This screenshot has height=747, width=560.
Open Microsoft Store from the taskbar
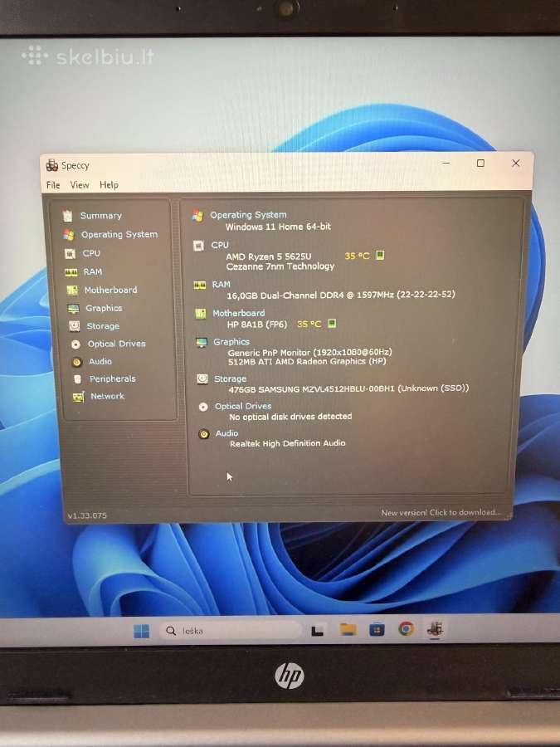[377, 630]
